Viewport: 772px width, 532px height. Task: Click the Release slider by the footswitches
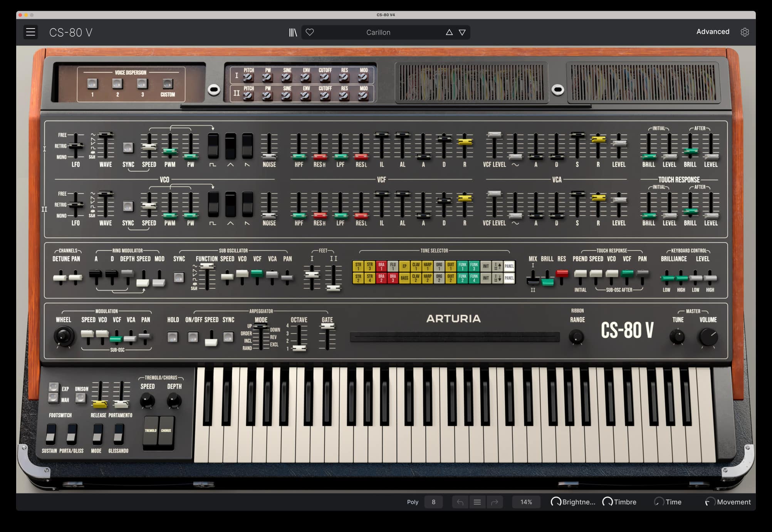[100, 394]
